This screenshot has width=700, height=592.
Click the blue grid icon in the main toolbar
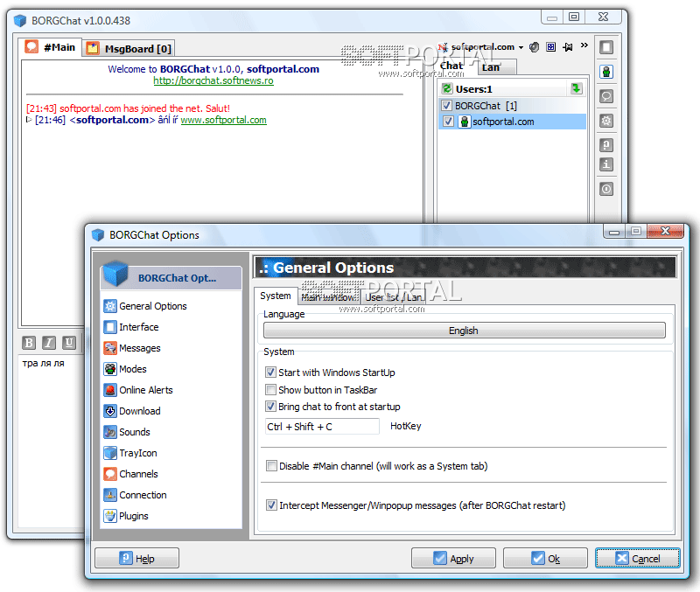click(551, 47)
